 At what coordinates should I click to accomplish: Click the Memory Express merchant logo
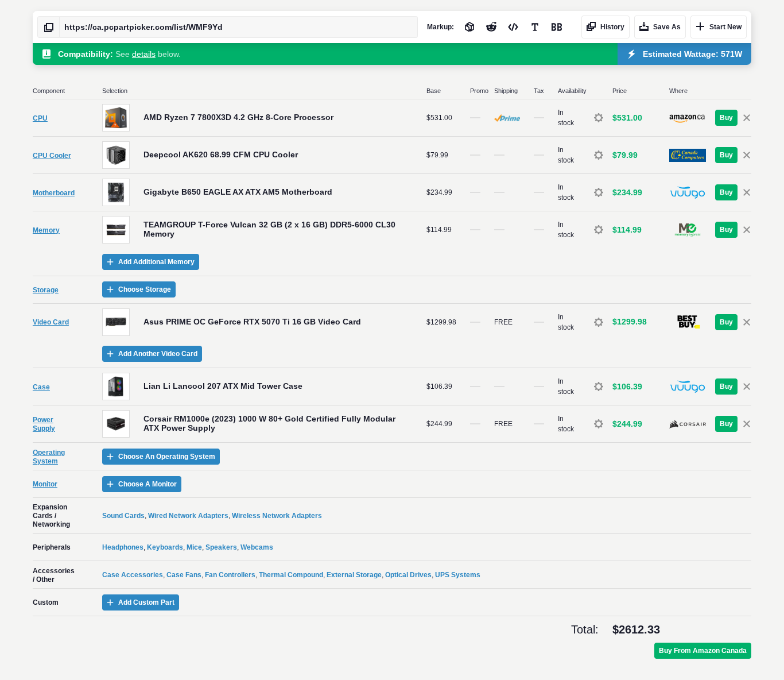point(688,230)
